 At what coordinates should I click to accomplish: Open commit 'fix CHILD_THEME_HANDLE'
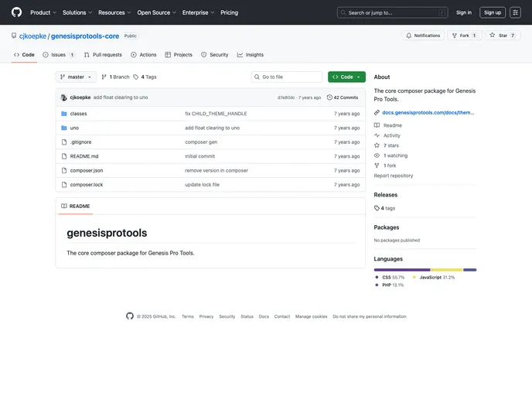(x=216, y=114)
